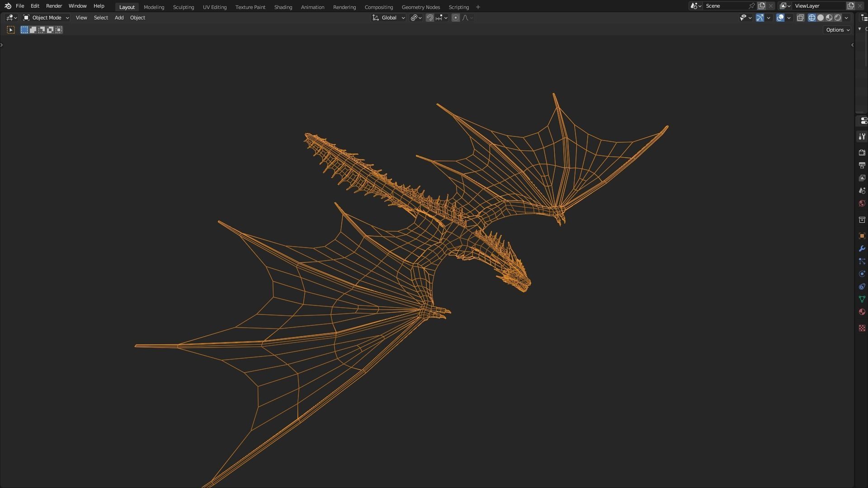Set selection mode to subtract selection
The width and height of the screenshot is (868, 488).
(42, 30)
